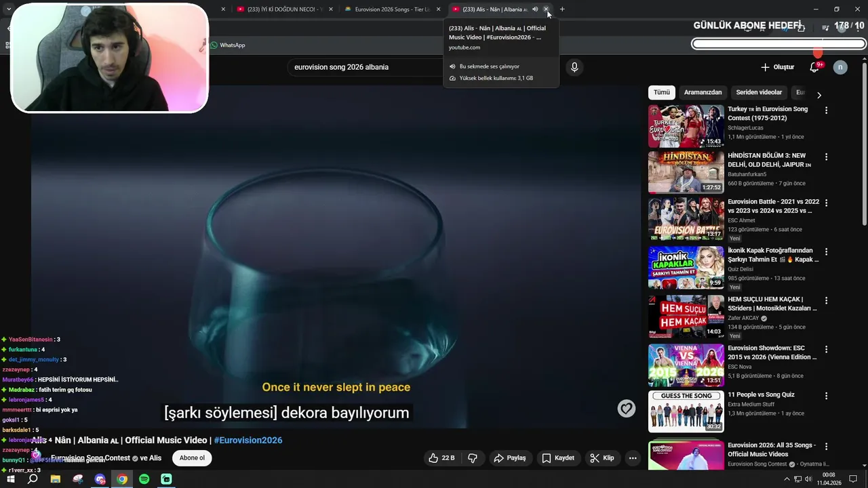Click the Batuhanfurkan5 channel name
The image size is (868, 488).
click(x=747, y=174)
